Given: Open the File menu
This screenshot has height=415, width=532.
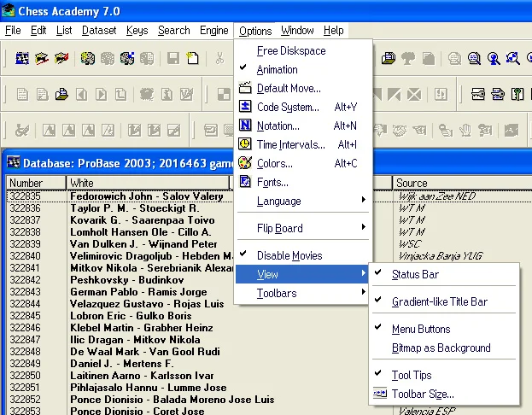Looking at the screenshot, I should point(13,31).
